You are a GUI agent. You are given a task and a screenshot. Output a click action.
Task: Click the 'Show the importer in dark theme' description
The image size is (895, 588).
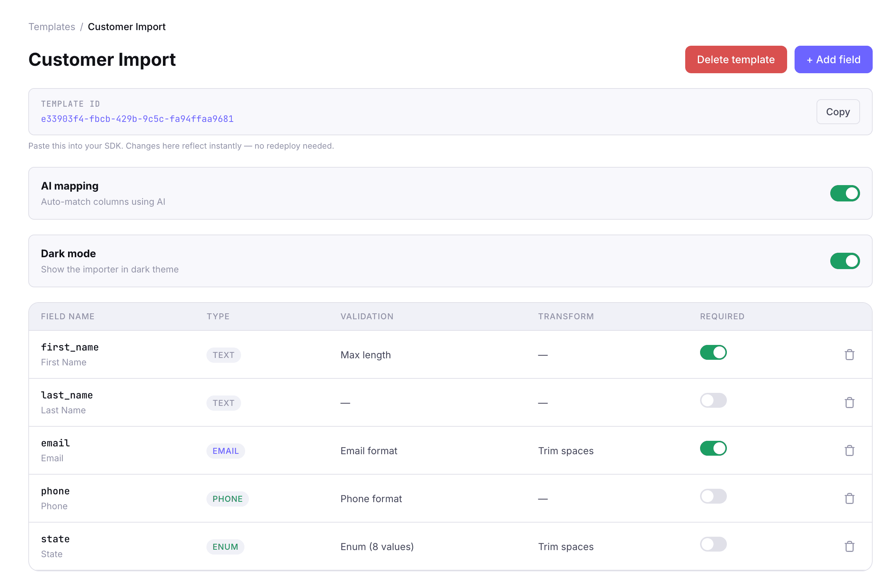(110, 269)
